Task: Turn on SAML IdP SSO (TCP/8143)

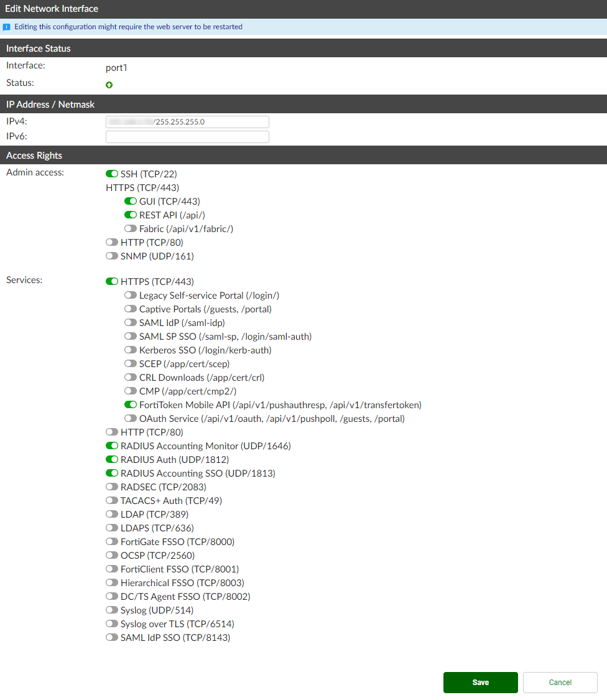Action: click(x=111, y=637)
